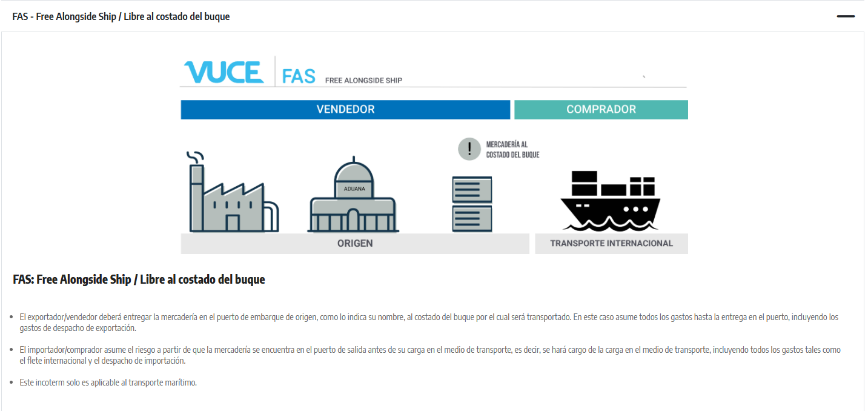
Task: Click the FAS - Free Alongside Ship accordion header
Action: 433,16
